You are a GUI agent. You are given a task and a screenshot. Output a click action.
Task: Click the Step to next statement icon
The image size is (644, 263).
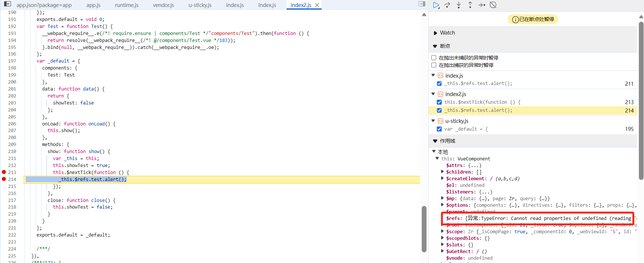482,5
